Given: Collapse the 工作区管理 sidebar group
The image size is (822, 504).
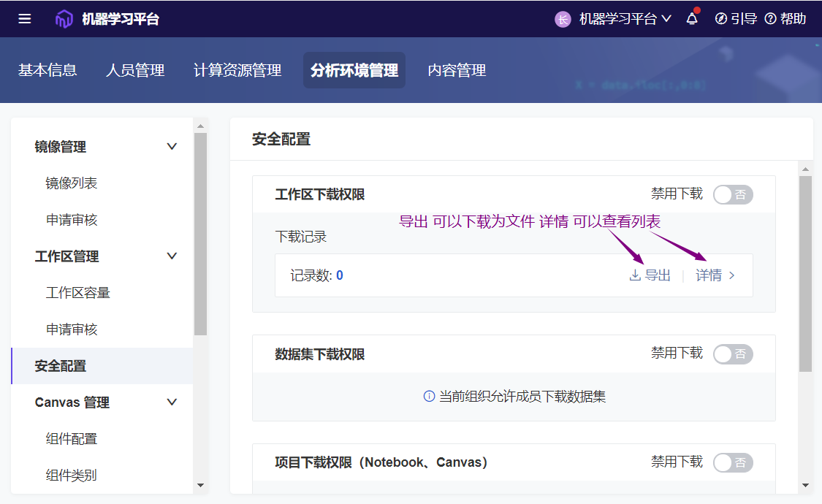Looking at the screenshot, I should click(x=172, y=256).
